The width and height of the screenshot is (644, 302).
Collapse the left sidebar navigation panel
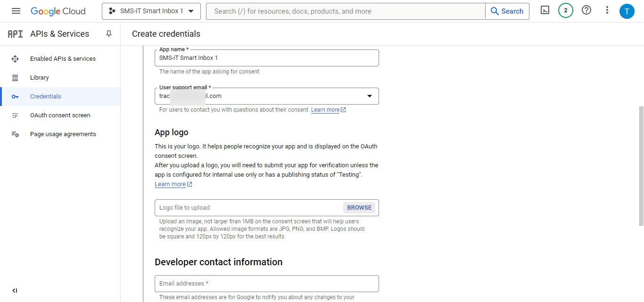click(15, 291)
